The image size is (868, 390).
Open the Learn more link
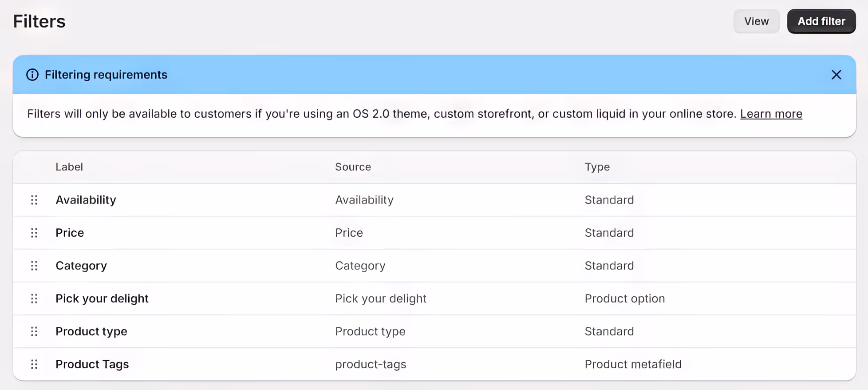(771, 114)
